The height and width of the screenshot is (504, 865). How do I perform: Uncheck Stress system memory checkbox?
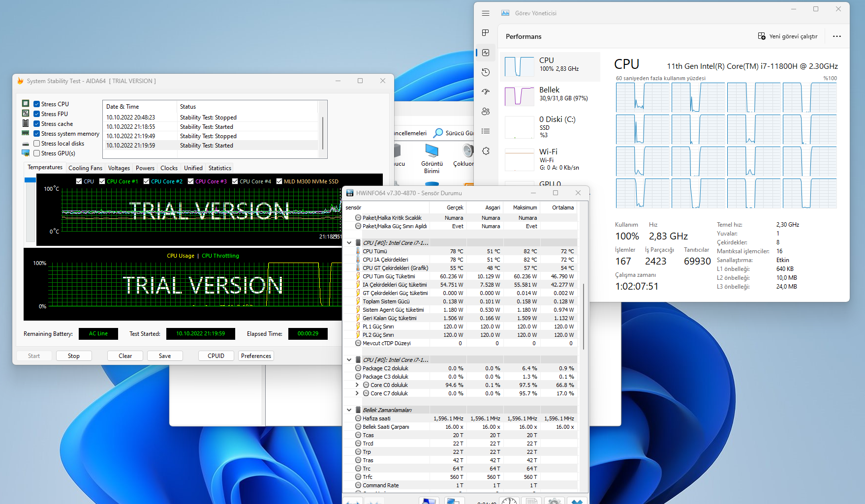37,133
